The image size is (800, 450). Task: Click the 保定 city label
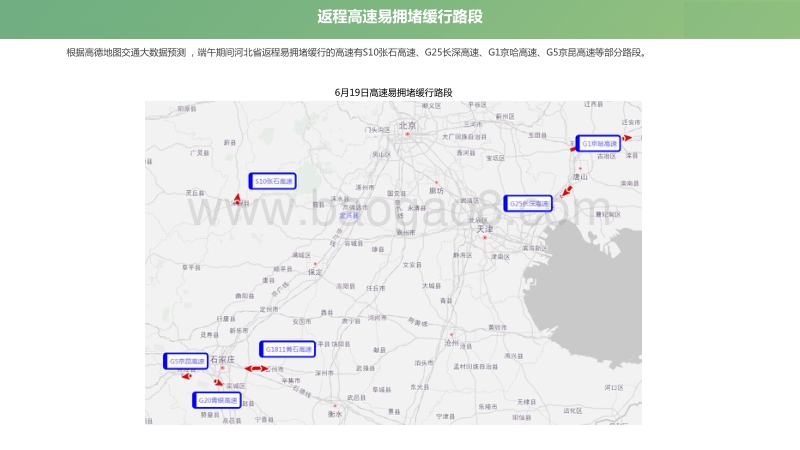315,272
